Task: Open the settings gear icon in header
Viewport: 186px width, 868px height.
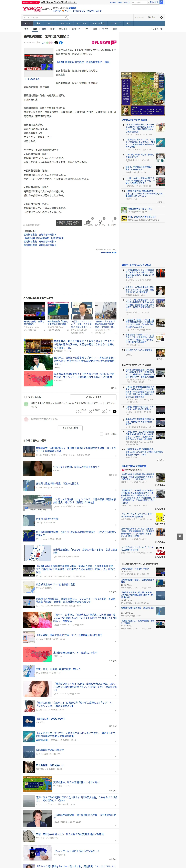Action: tap(161, 17)
